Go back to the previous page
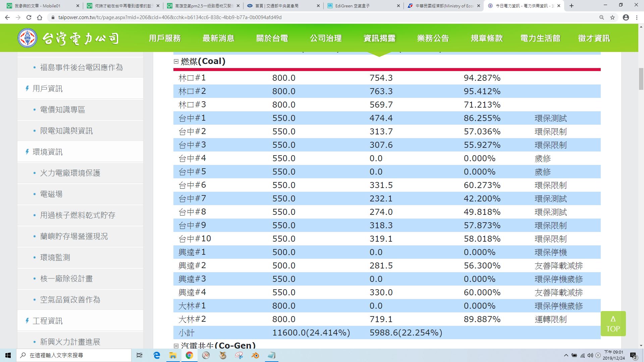The width and height of the screenshot is (644, 362). (x=7, y=17)
